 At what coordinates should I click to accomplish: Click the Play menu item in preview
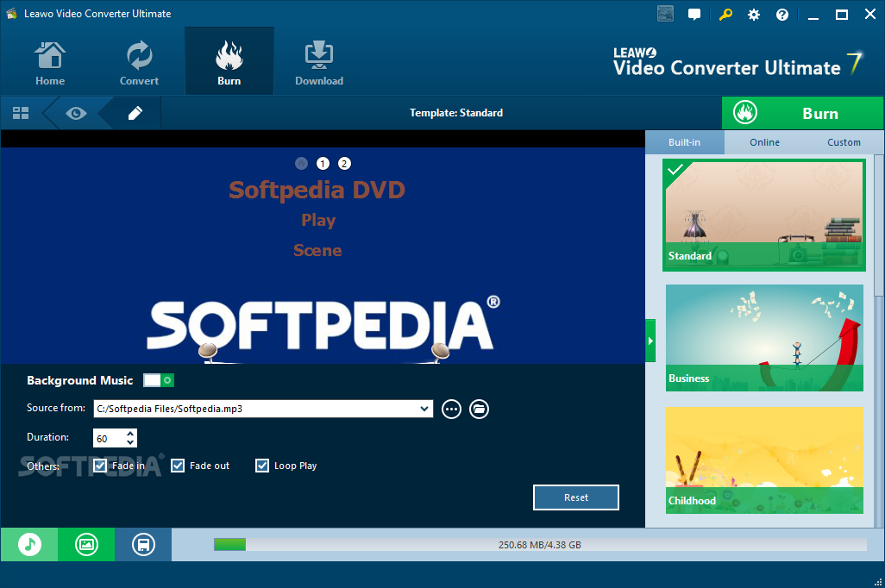click(318, 220)
